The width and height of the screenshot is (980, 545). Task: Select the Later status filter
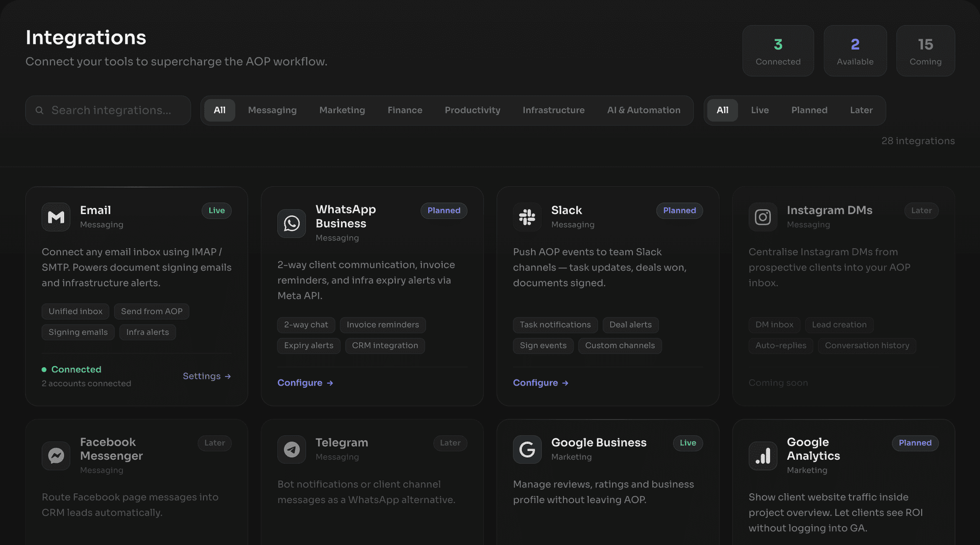[861, 110]
